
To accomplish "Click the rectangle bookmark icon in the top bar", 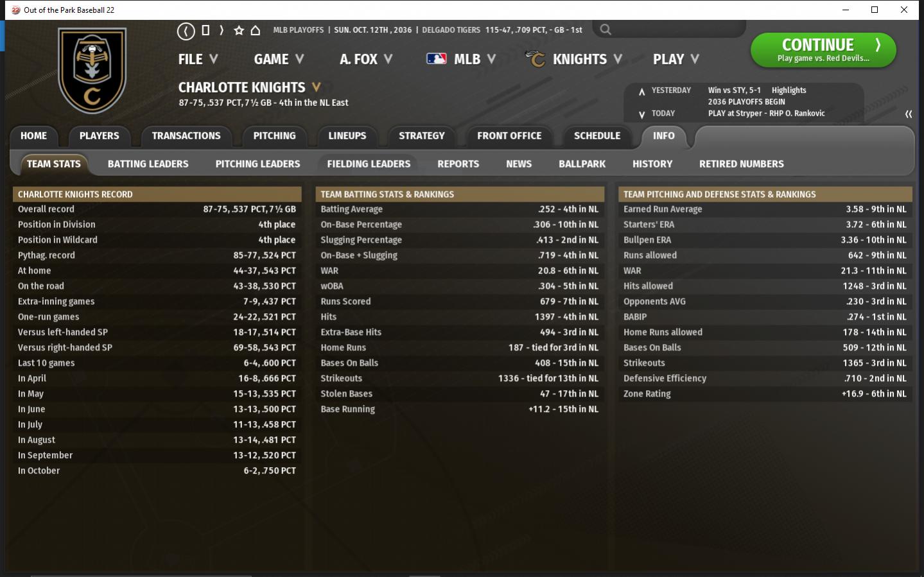I will (x=205, y=30).
